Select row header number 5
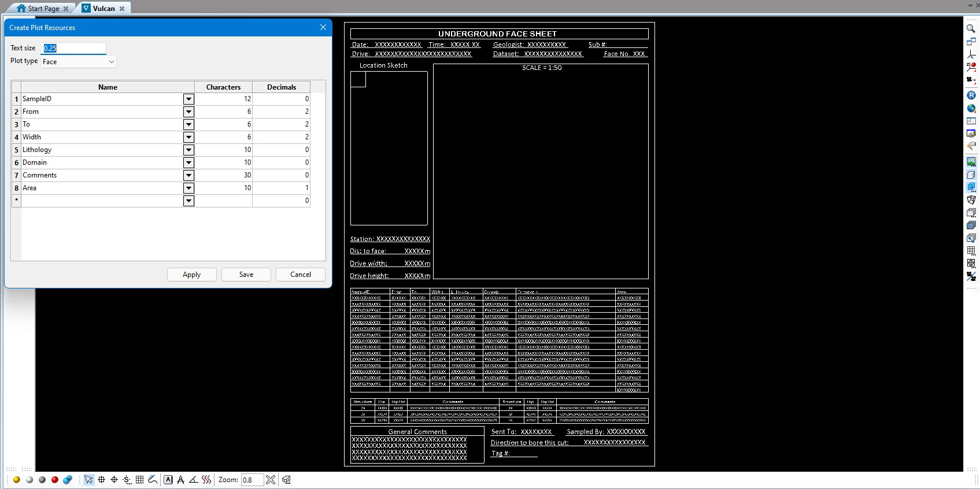 tap(16, 150)
